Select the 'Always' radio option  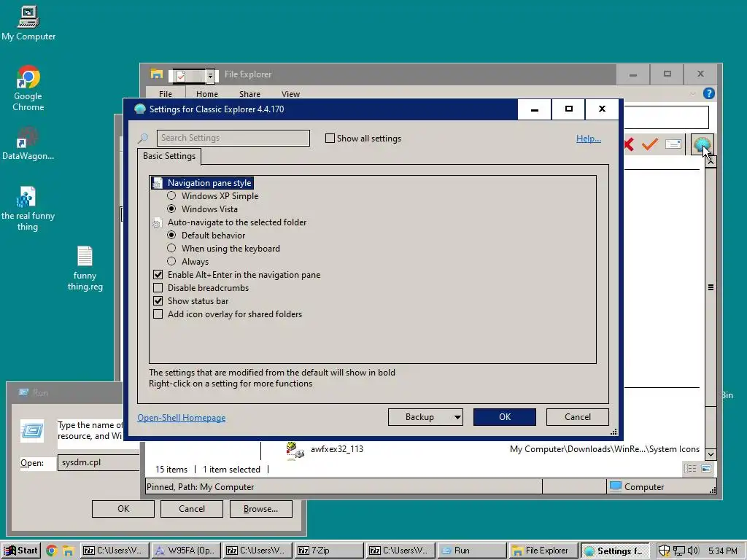tap(171, 261)
